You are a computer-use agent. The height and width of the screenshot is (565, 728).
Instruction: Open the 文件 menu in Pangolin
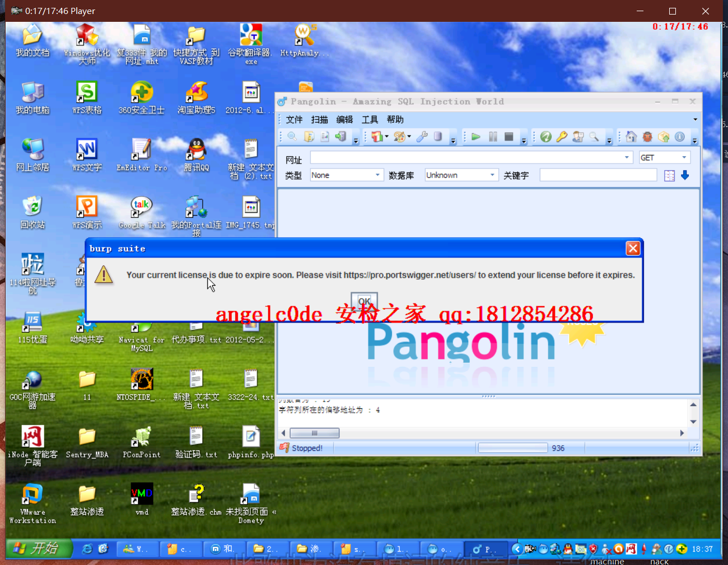pos(294,119)
